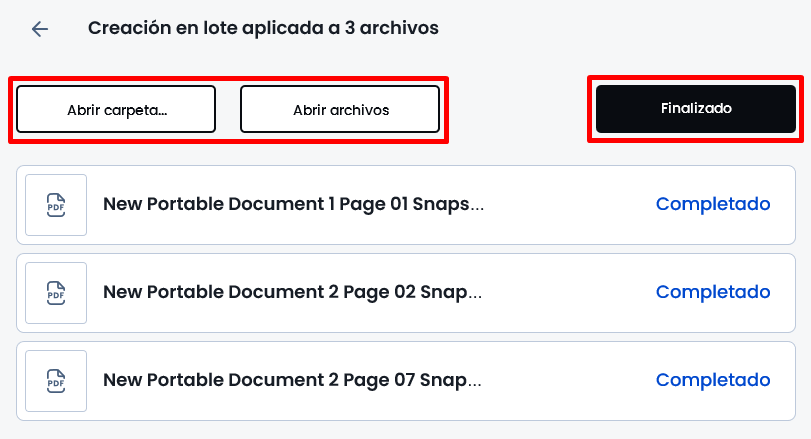This screenshot has height=439, width=811.
Task: Select the second file row card
Action: tap(406, 293)
